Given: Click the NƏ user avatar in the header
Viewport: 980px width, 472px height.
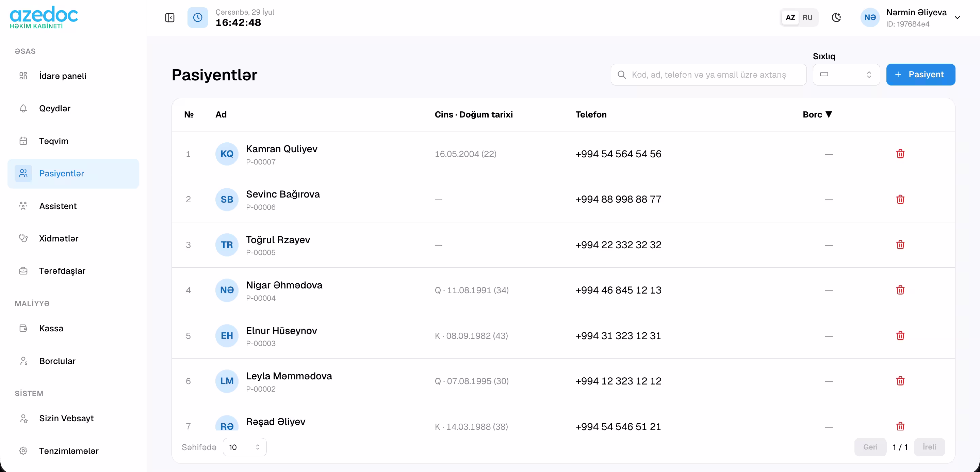Looking at the screenshot, I should [870, 17].
